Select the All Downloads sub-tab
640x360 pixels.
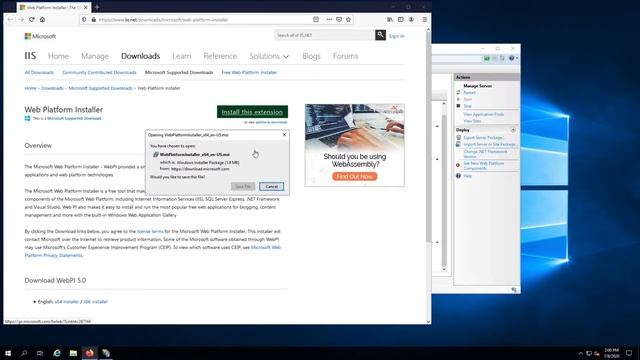39,72
